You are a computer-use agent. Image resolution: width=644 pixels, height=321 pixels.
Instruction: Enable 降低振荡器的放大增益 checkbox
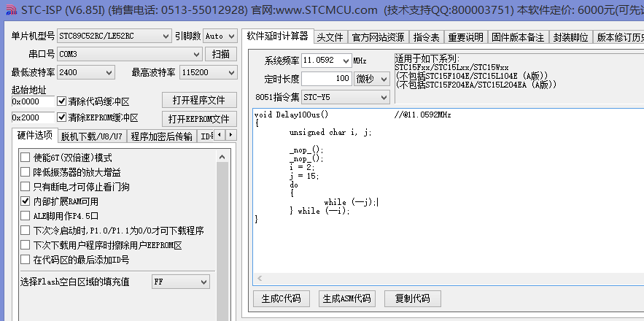pyautogui.click(x=26, y=172)
